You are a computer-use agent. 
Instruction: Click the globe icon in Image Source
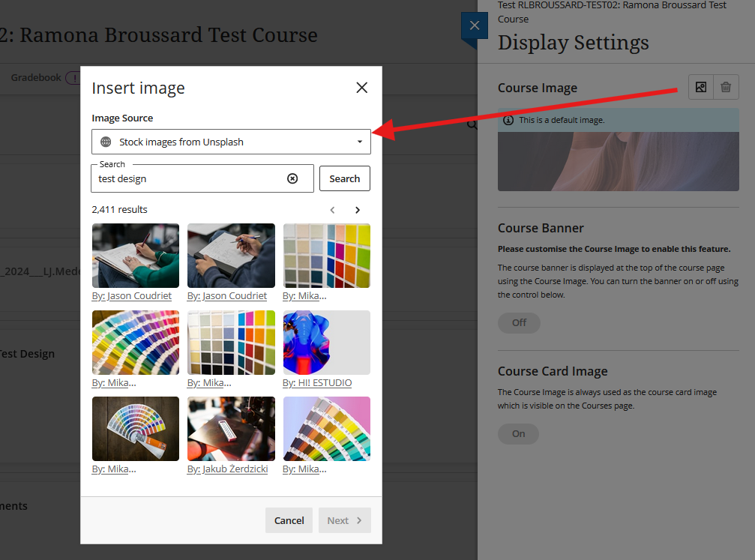(x=106, y=142)
